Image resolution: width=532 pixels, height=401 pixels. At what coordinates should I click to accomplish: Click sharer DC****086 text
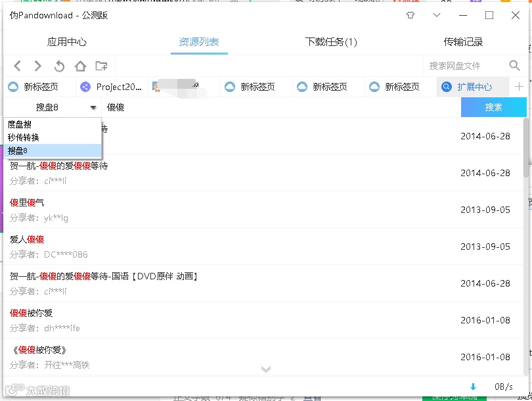pyautogui.click(x=66, y=254)
